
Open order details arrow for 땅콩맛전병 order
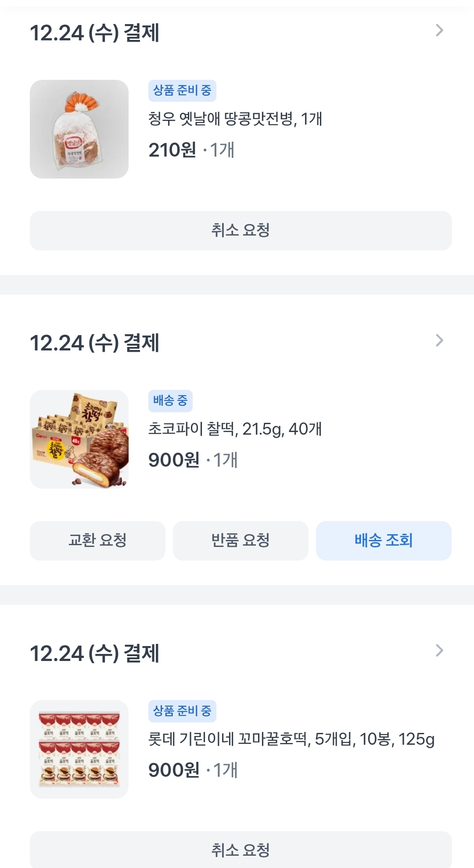point(439,31)
